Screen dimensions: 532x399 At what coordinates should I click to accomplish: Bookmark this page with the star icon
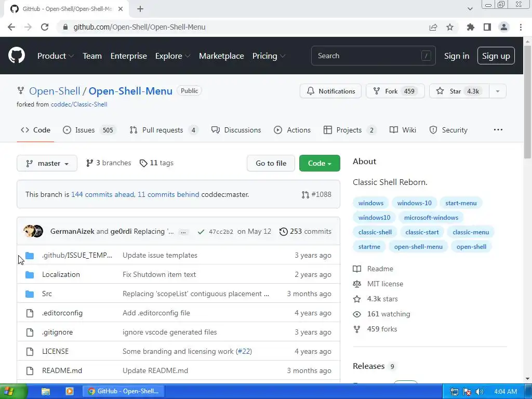450,27
